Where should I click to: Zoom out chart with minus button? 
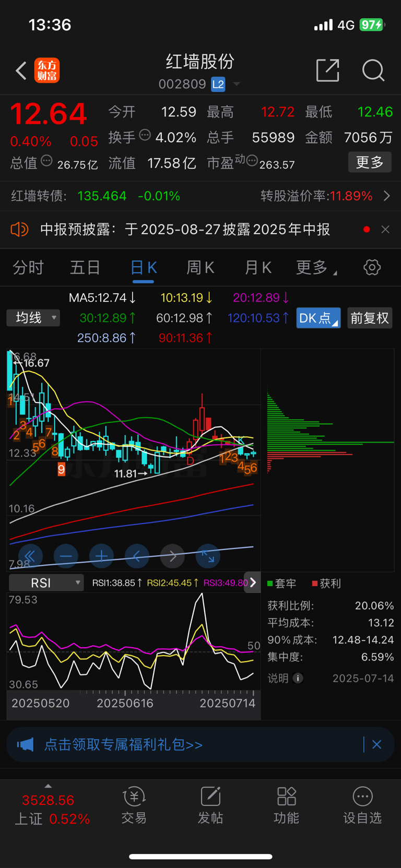pyautogui.click(x=66, y=556)
